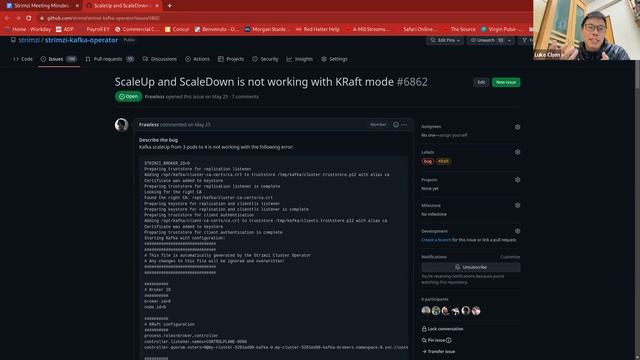
Task: Open the repository Settings tab
Action: pos(334,59)
